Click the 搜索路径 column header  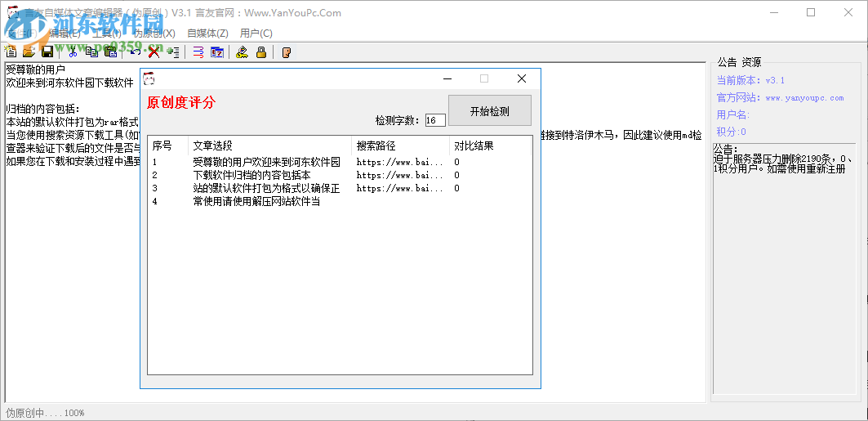[x=401, y=146]
